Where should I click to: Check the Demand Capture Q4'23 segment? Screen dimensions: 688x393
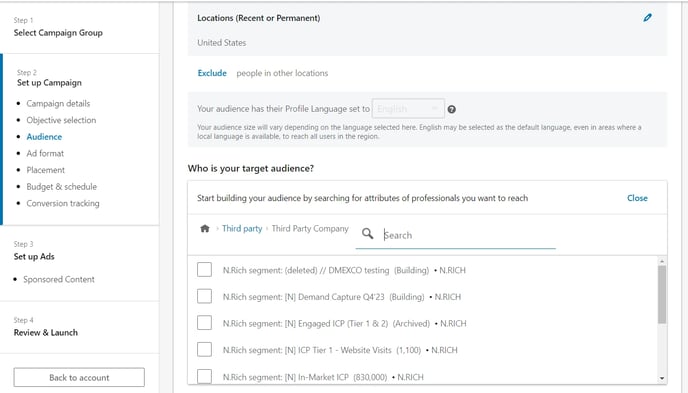pos(204,297)
